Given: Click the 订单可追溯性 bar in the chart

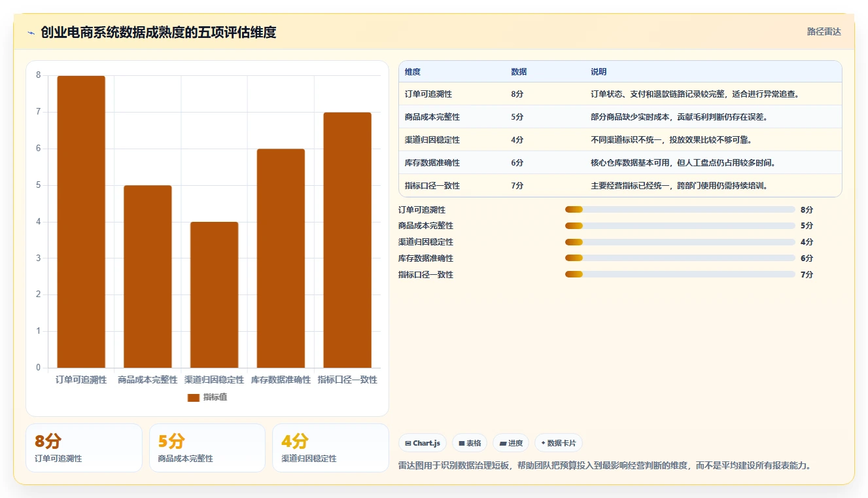Looking at the screenshot, I should point(81,222).
